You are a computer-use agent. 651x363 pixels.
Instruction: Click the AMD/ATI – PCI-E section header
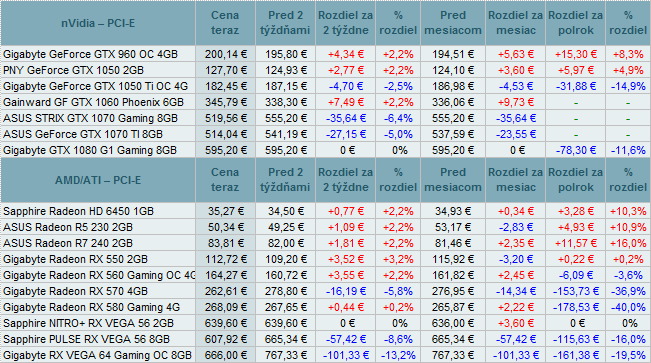coord(98,180)
